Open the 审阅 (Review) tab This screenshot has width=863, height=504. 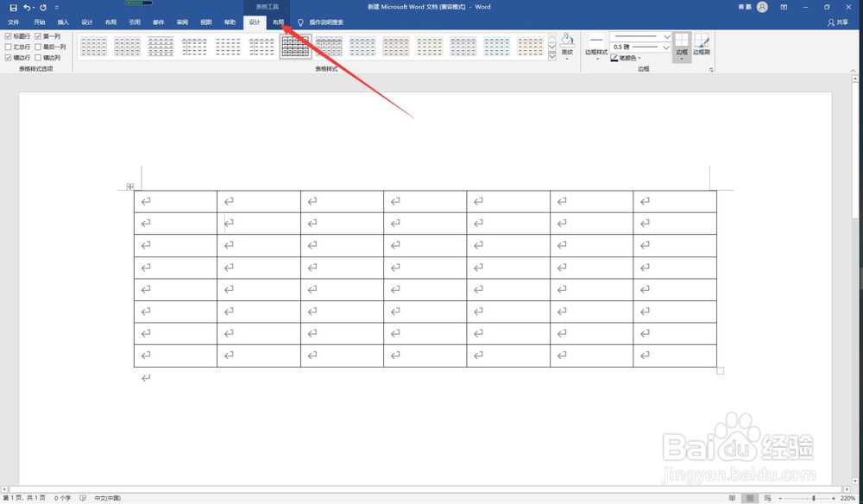182,22
